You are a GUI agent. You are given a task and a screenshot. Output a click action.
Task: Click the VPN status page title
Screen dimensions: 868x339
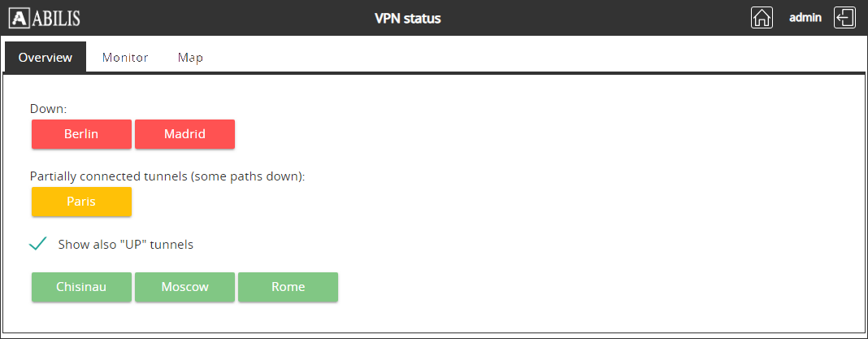[407, 18]
